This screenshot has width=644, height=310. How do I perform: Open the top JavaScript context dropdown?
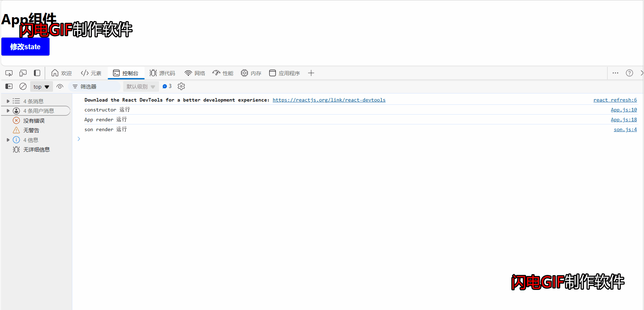tap(41, 86)
